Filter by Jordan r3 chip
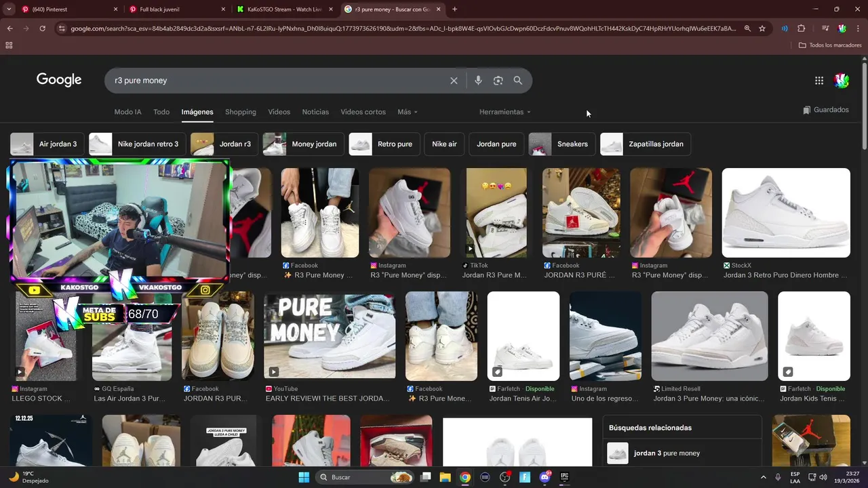This screenshot has height=488, width=868. [x=224, y=144]
